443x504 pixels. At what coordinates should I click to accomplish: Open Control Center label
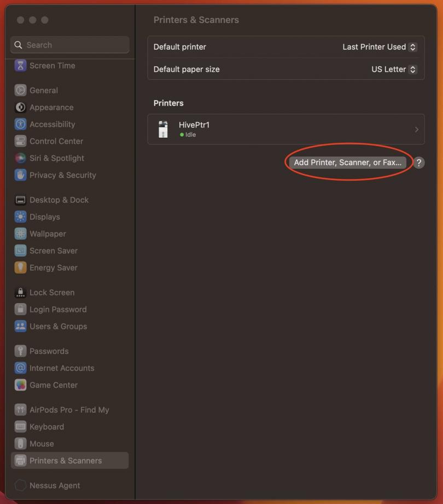pos(56,141)
